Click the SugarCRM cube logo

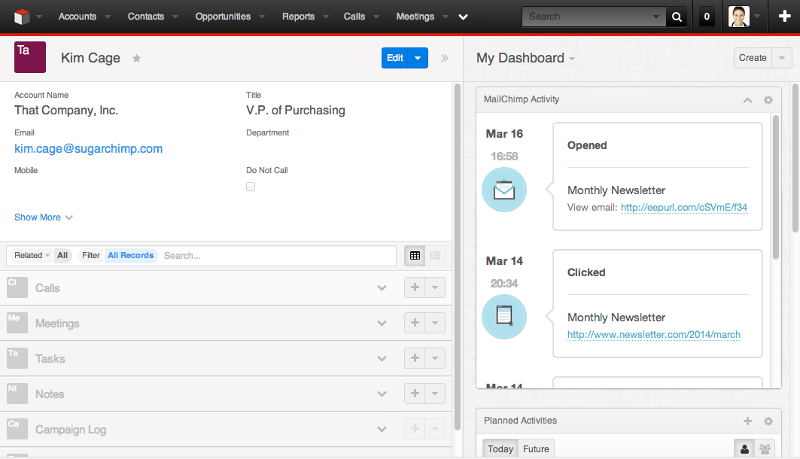click(22, 17)
